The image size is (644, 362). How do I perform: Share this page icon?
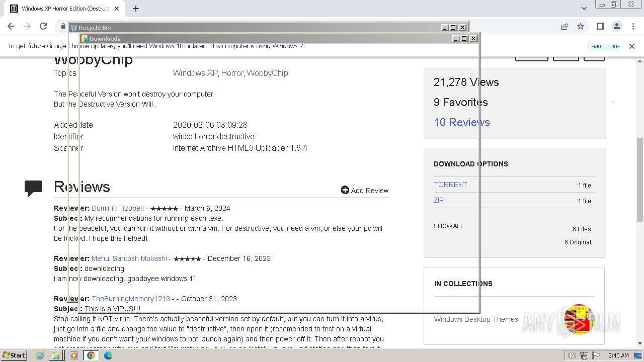click(565, 26)
